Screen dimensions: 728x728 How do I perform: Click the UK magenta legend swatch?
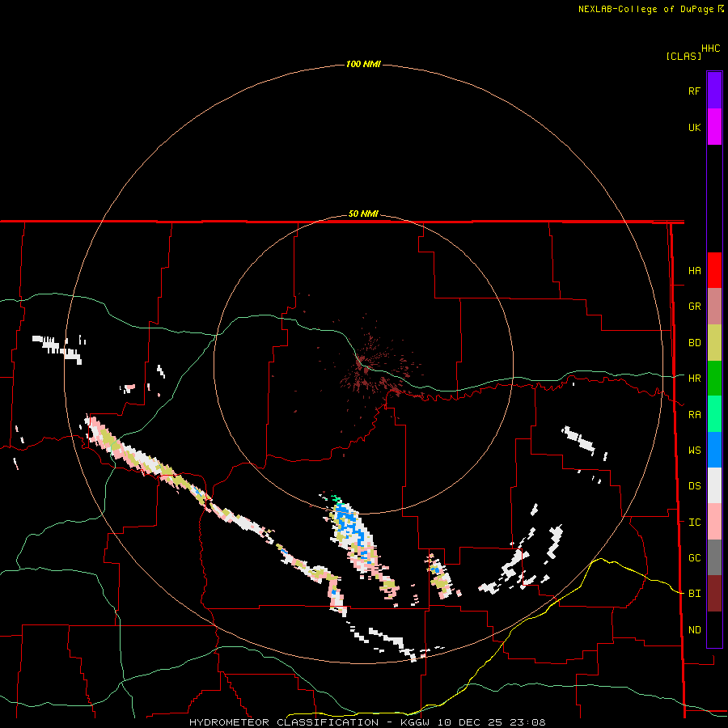click(714, 127)
